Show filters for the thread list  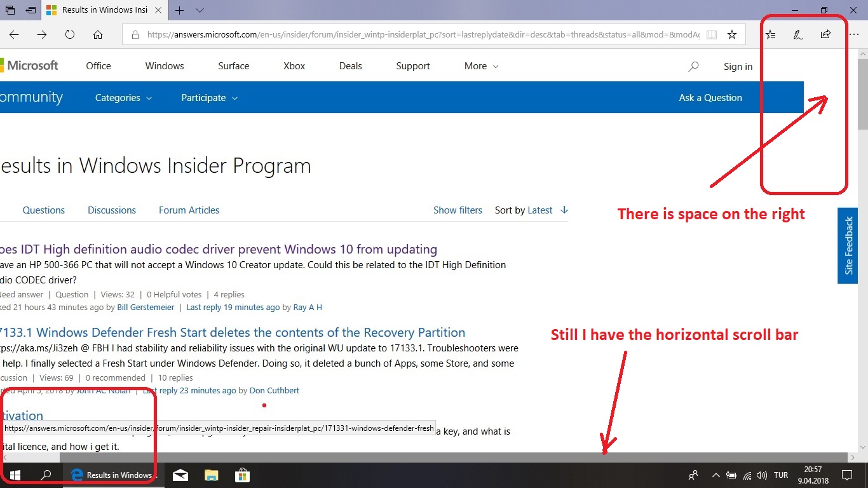tap(458, 210)
